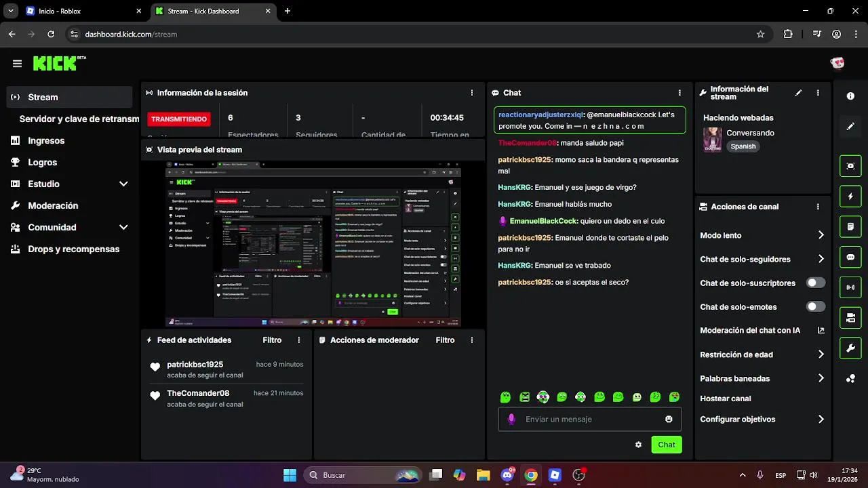Open the Discord taskbar icon
The width and height of the screenshot is (868, 488).
(507, 475)
